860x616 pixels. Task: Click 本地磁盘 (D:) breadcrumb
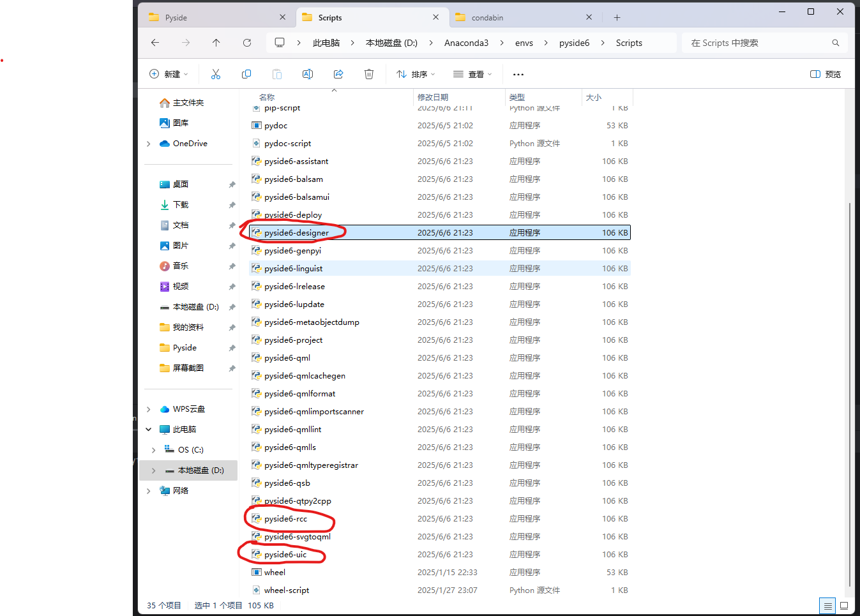click(x=391, y=43)
